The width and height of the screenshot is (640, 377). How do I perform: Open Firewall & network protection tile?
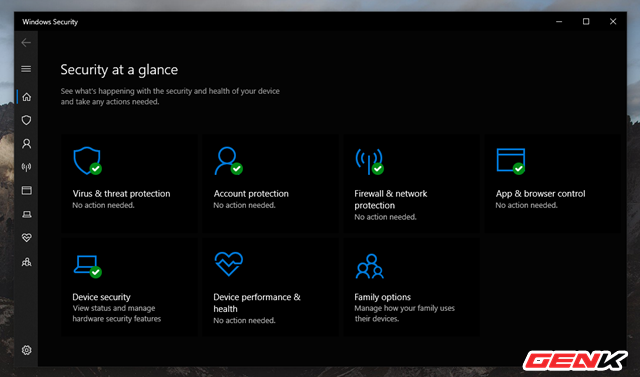coord(411,184)
